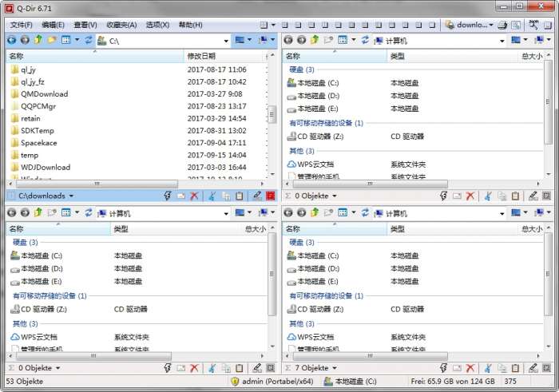The width and height of the screenshot is (559, 392).
Task: Open the C:\downloads path dropdown
Action: tap(71, 196)
